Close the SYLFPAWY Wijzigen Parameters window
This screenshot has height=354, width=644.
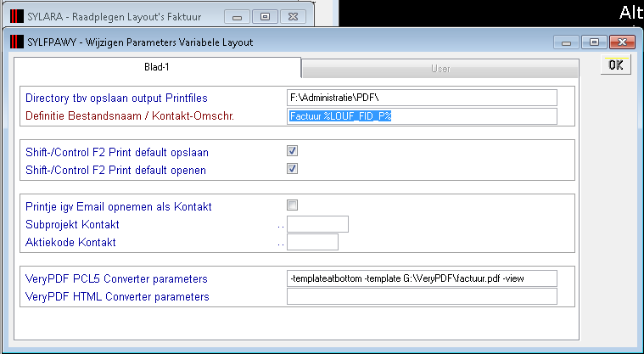(x=622, y=42)
